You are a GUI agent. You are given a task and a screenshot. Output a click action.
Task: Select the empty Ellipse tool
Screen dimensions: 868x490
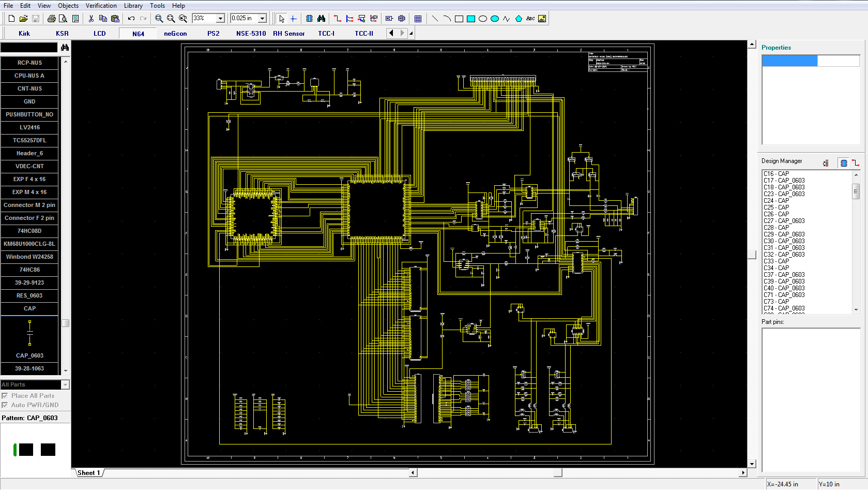[x=483, y=19]
